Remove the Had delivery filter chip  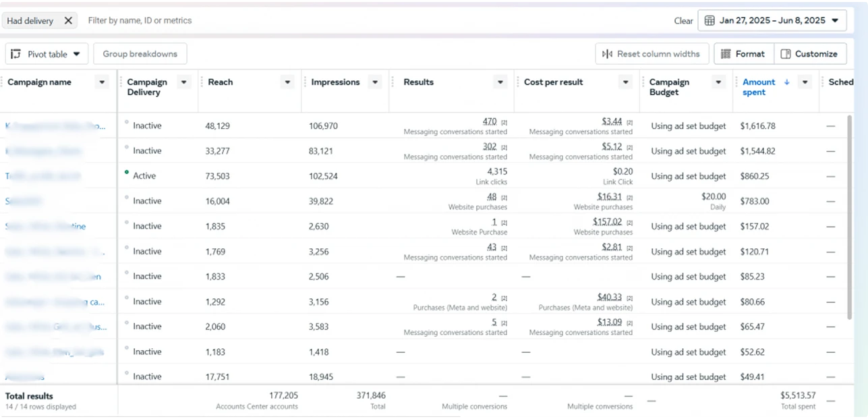click(68, 21)
